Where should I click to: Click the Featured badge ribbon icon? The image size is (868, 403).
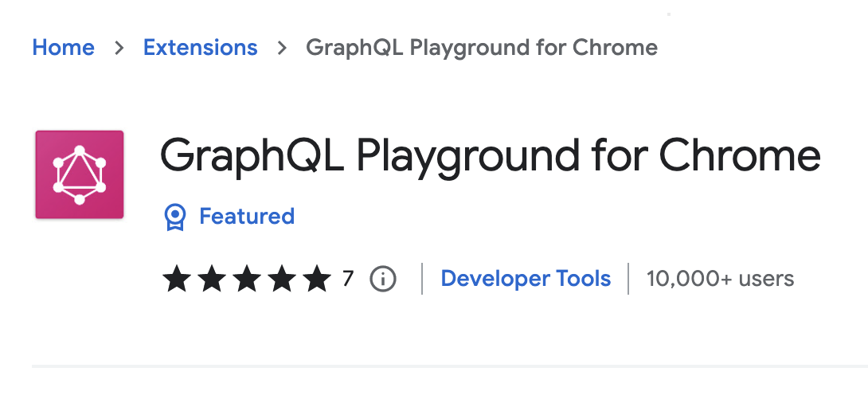click(175, 217)
